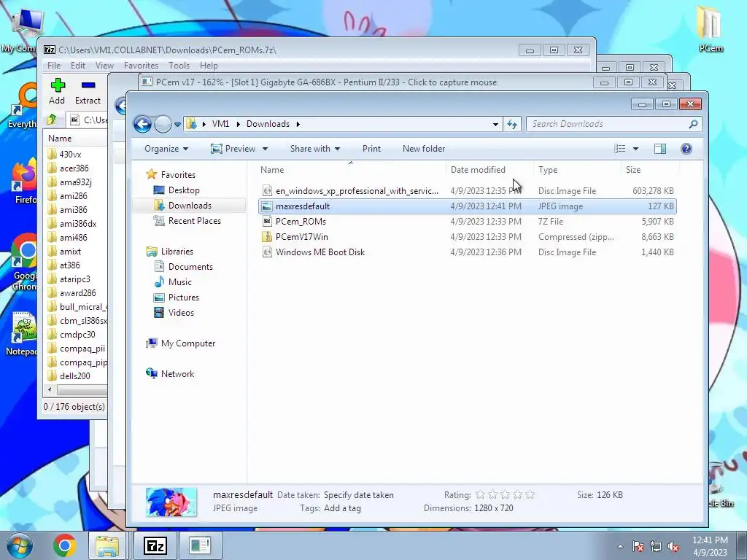Select Downloads in navigation pane
The width and height of the screenshot is (747, 560).
click(190, 205)
